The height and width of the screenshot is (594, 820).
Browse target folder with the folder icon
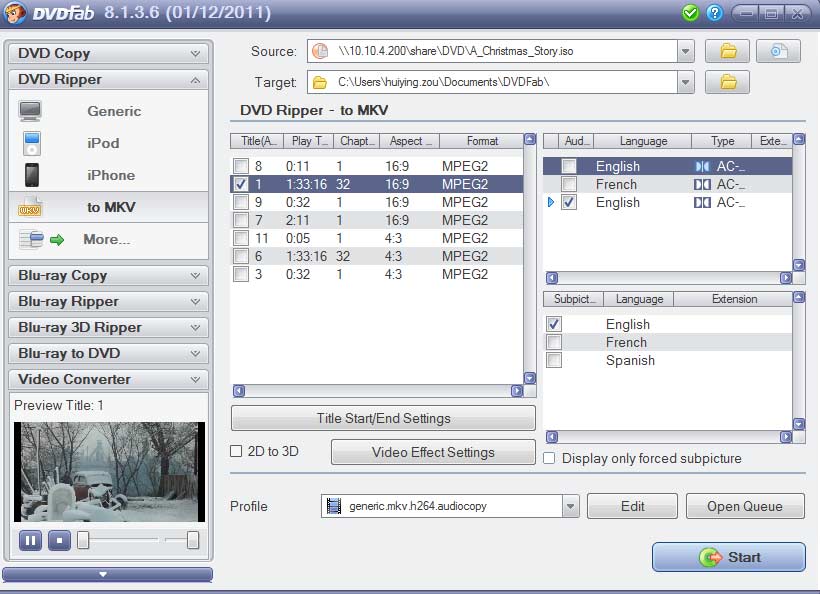pyautogui.click(x=728, y=82)
